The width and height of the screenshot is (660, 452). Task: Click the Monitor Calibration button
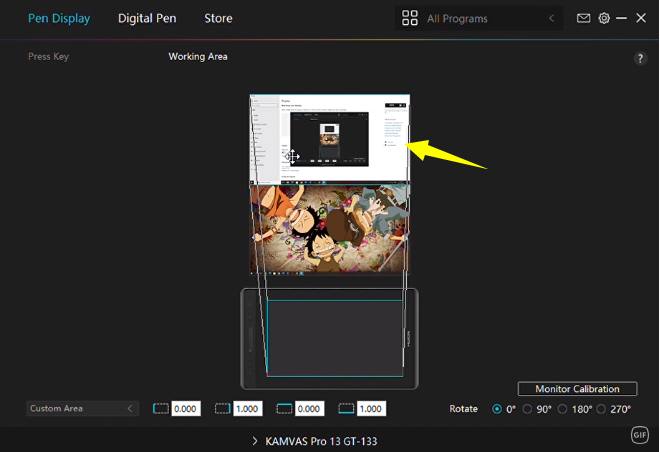(x=578, y=389)
